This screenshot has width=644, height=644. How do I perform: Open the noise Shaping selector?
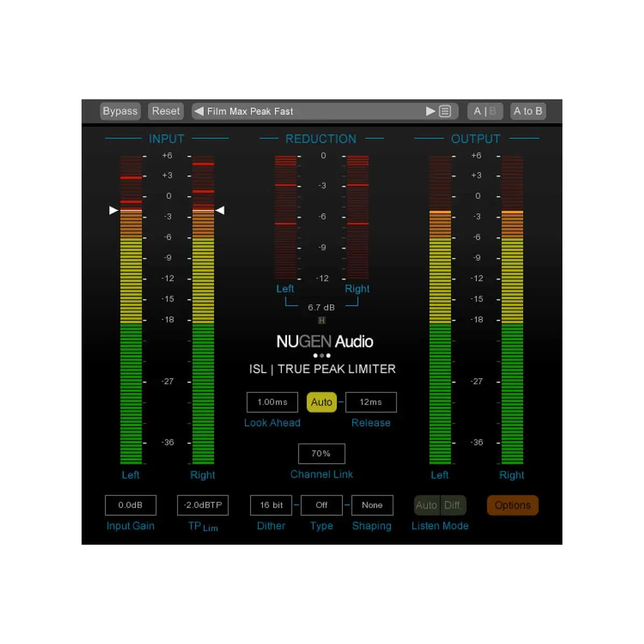coord(372,505)
